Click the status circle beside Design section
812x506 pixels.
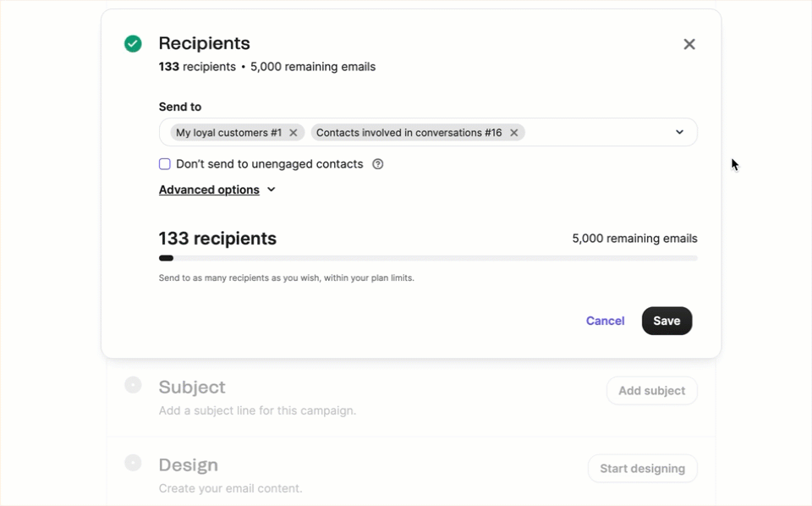[133, 463]
